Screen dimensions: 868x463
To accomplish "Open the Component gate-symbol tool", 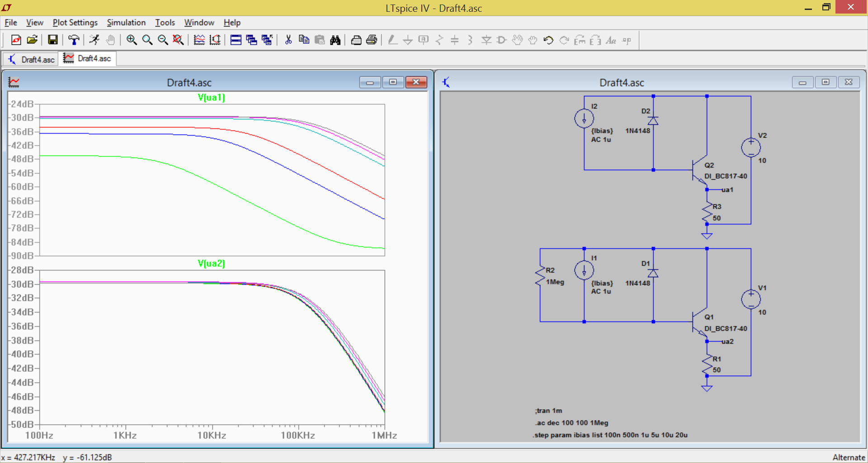I will (502, 40).
